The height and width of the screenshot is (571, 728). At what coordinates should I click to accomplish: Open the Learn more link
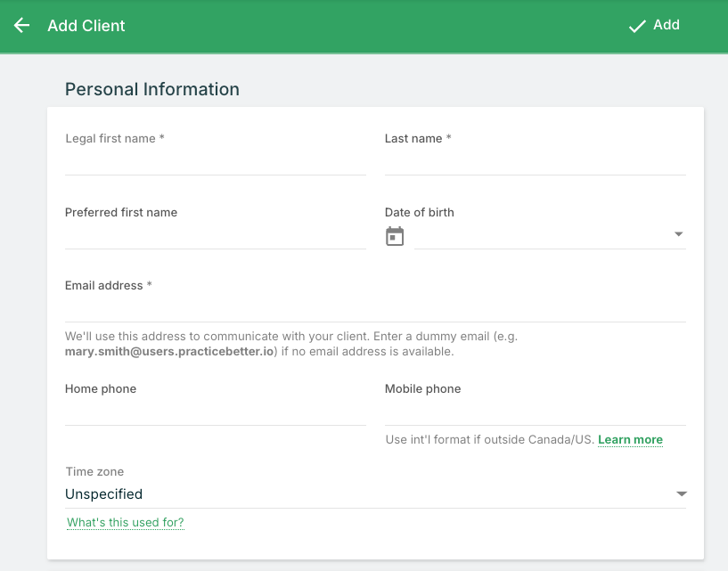(x=630, y=440)
